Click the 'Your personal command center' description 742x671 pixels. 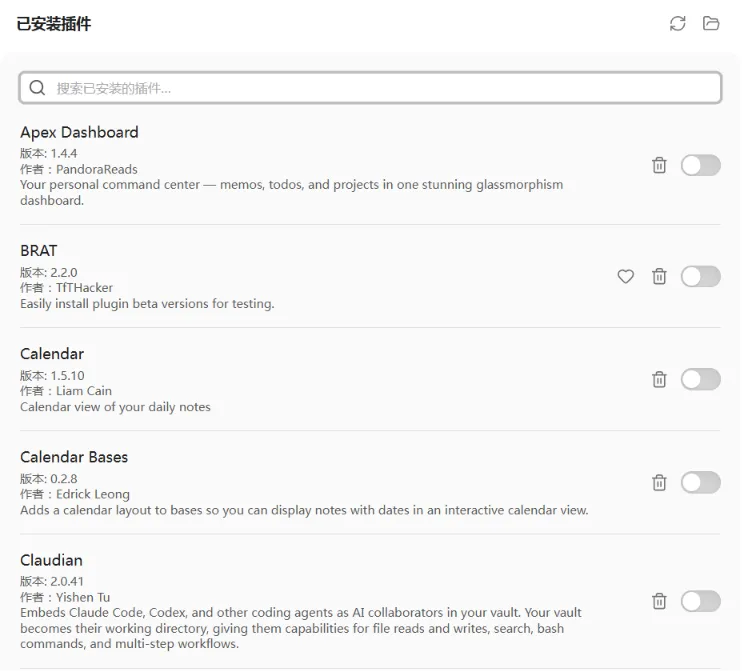292,193
